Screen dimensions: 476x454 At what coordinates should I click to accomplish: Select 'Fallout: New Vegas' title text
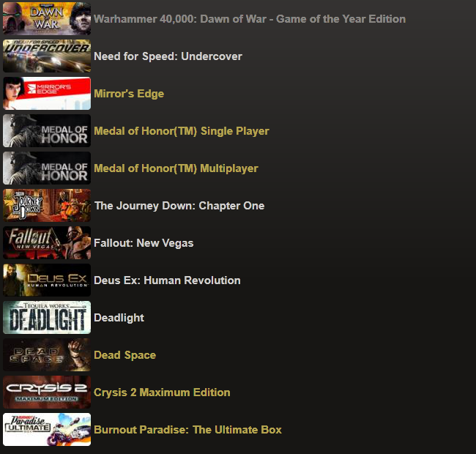144,243
